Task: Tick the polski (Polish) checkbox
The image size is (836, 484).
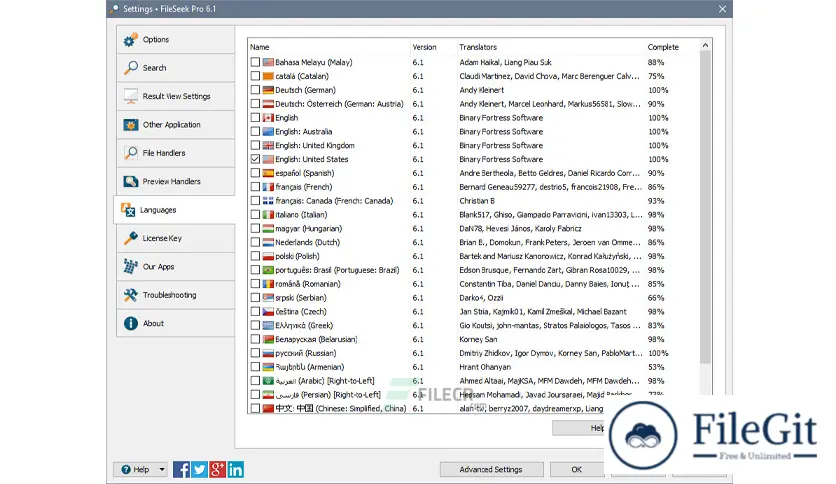Action: click(x=255, y=256)
